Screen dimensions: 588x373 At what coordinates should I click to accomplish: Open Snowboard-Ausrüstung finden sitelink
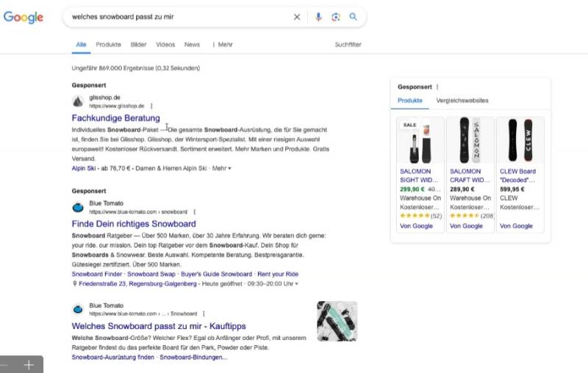point(113,358)
